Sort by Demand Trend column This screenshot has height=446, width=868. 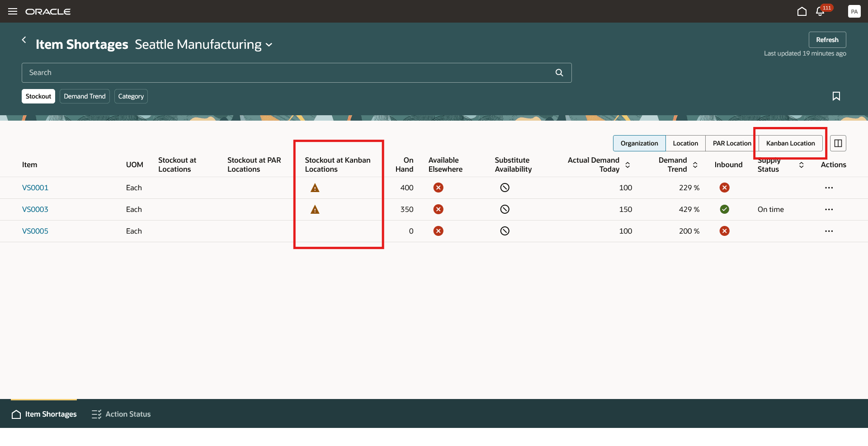695,165
